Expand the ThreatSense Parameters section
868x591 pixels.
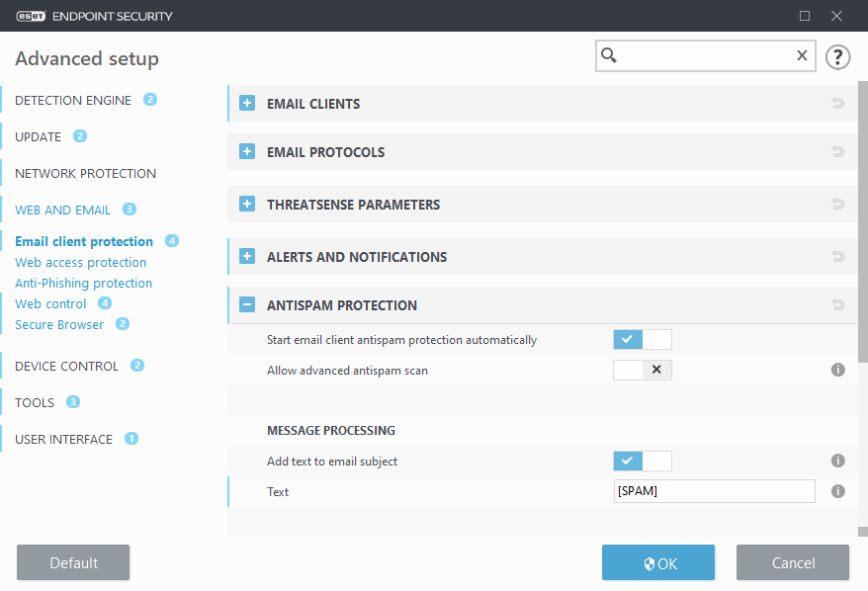247,204
